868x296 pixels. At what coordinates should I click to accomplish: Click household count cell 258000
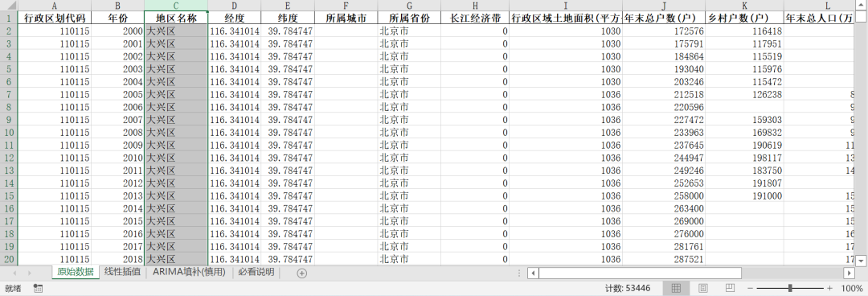click(664, 195)
